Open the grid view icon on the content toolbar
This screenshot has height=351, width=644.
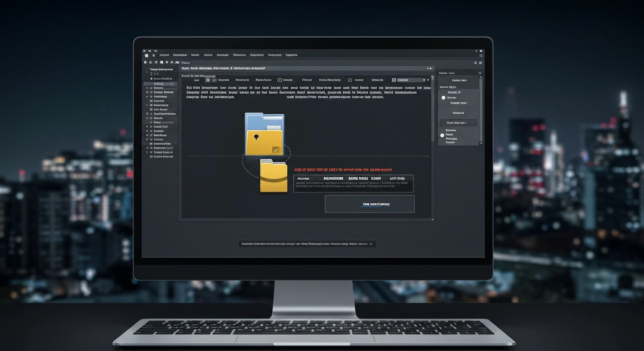(x=208, y=80)
